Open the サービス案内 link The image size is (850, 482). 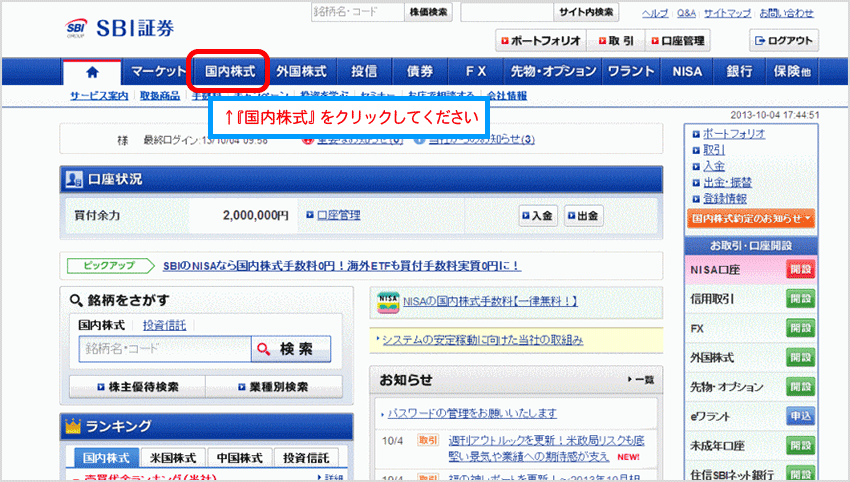(x=99, y=96)
